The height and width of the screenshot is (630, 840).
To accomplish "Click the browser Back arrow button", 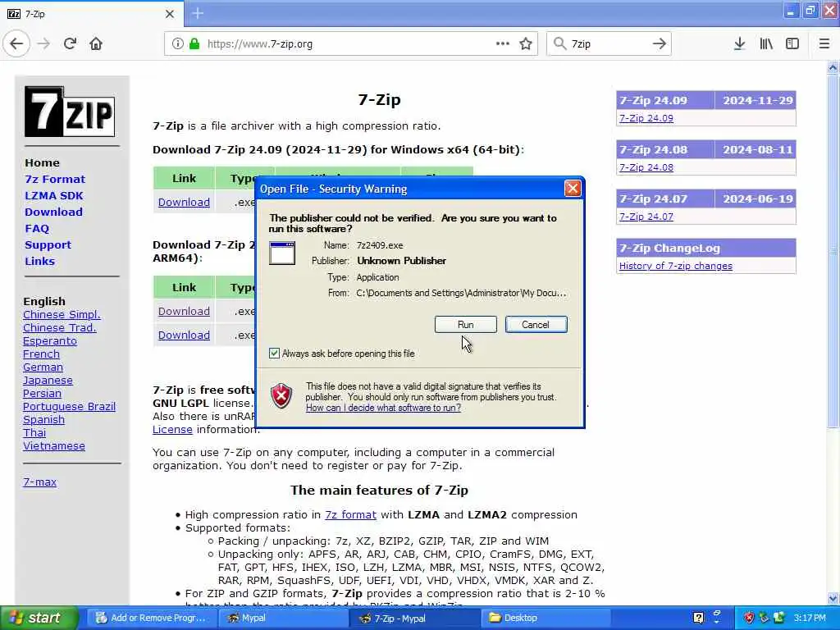I will [16, 43].
